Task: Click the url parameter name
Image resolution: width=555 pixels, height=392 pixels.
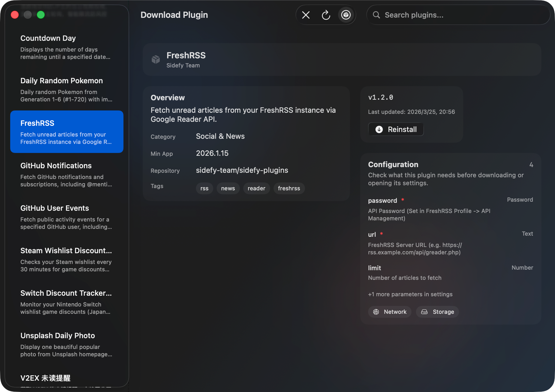Action: [372, 235]
